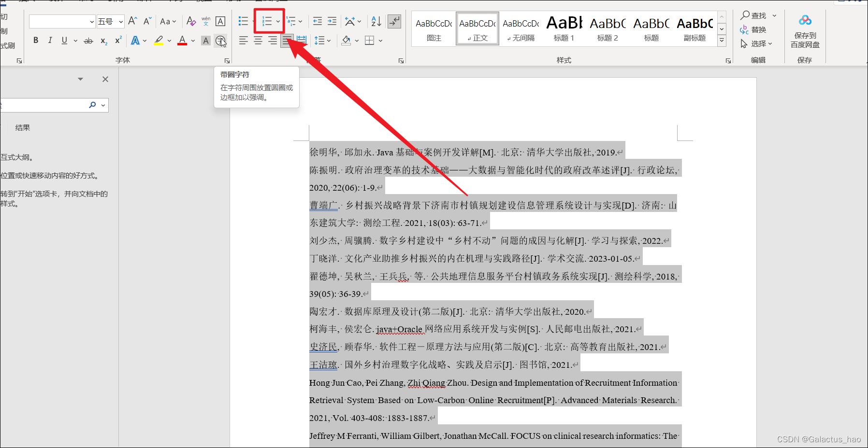
Task: Apply the 标题 2 style
Action: [x=608, y=29]
